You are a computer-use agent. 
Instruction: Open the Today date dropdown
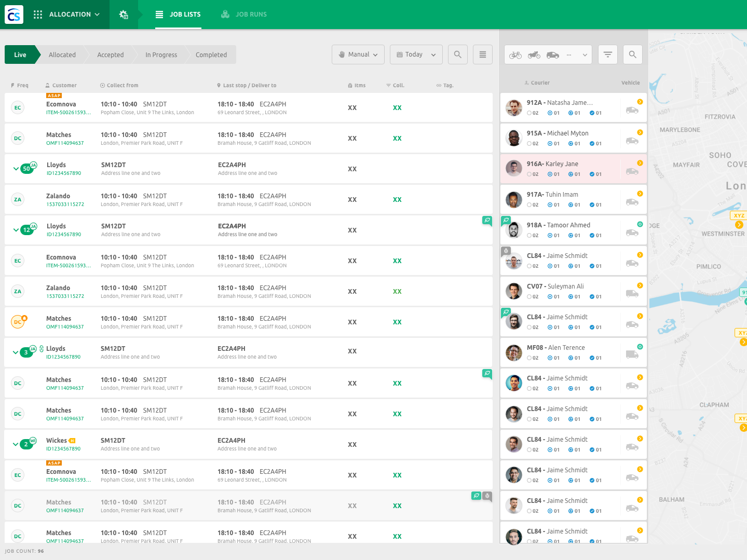coord(416,54)
